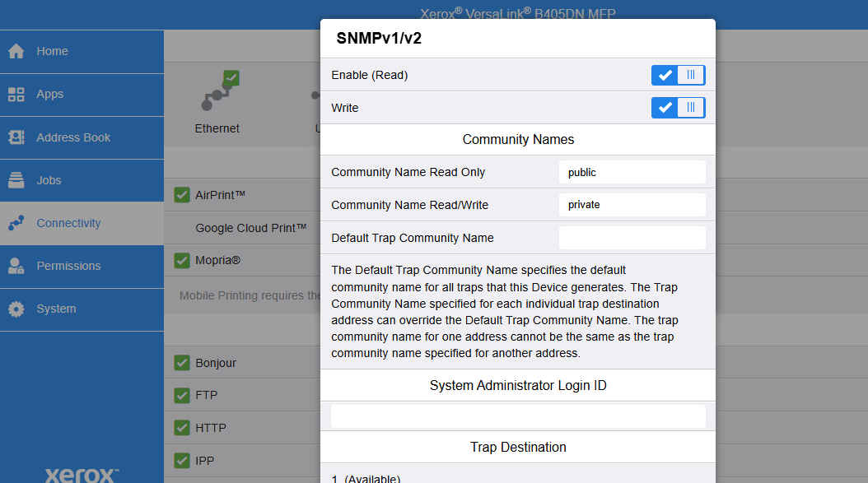Uncheck the Mopria checkbox

(183, 261)
